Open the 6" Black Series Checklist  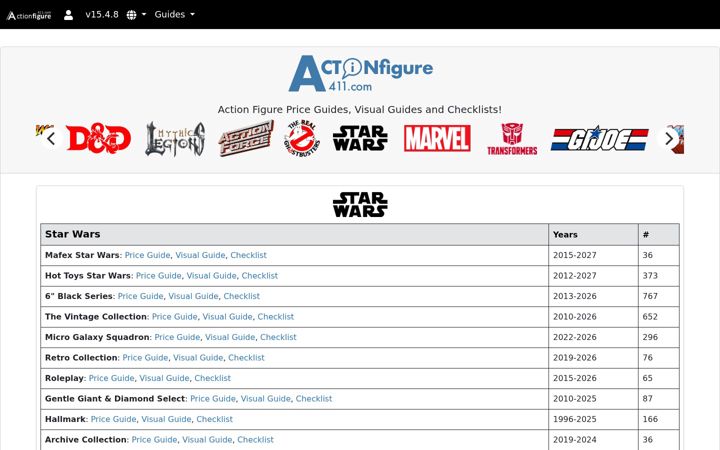click(242, 296)
